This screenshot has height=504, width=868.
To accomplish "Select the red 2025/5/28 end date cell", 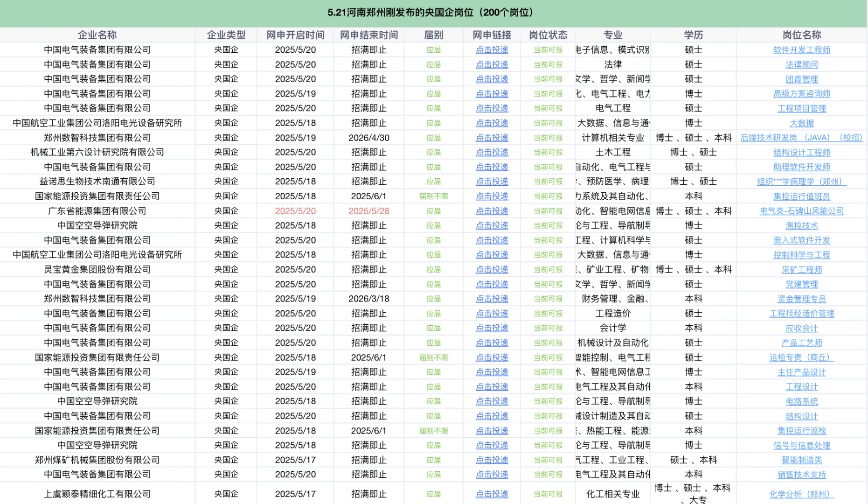I will click(x=369, y=211).
